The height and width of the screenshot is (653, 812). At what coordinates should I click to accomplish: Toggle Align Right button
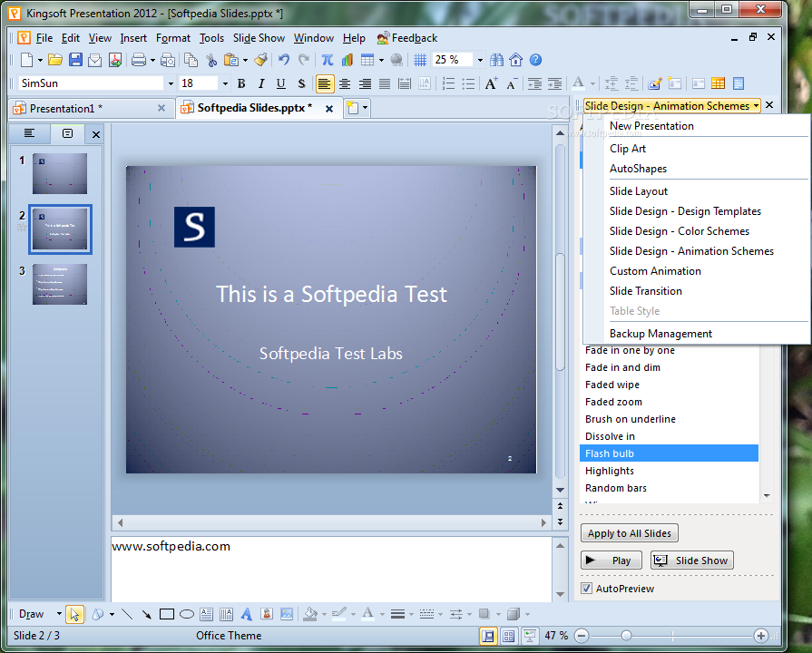tap(365, 83)
